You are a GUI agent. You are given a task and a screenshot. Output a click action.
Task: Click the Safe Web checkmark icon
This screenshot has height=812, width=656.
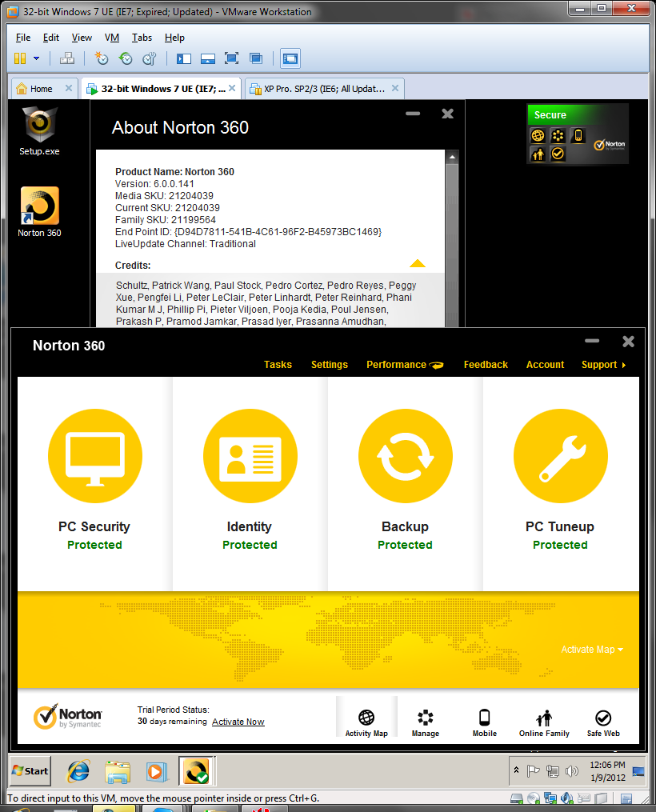click(x=603, y=718)
